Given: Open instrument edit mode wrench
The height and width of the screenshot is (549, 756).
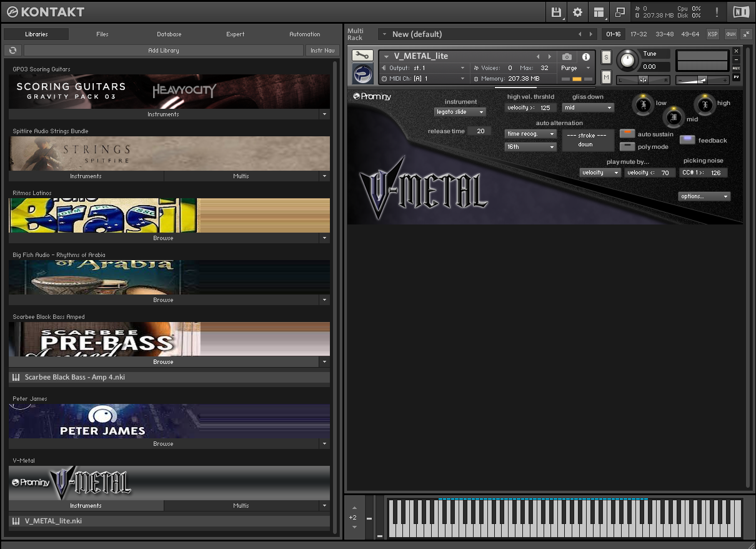Looking at the screenshot, I should (362, 56).
